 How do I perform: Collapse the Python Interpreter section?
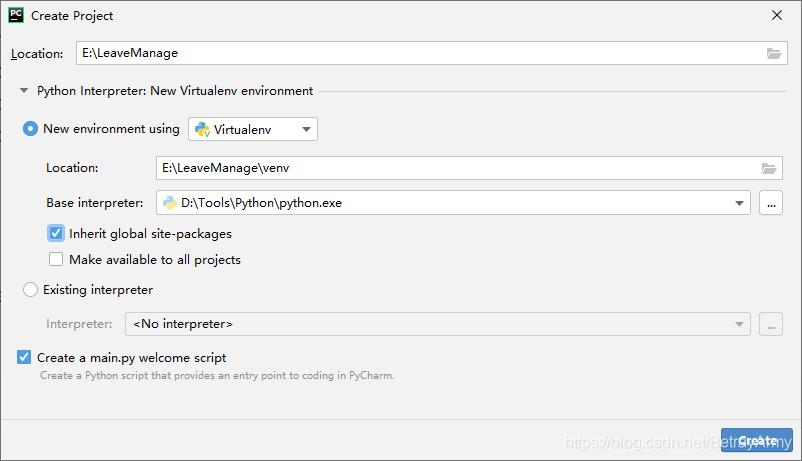(24, 91)
